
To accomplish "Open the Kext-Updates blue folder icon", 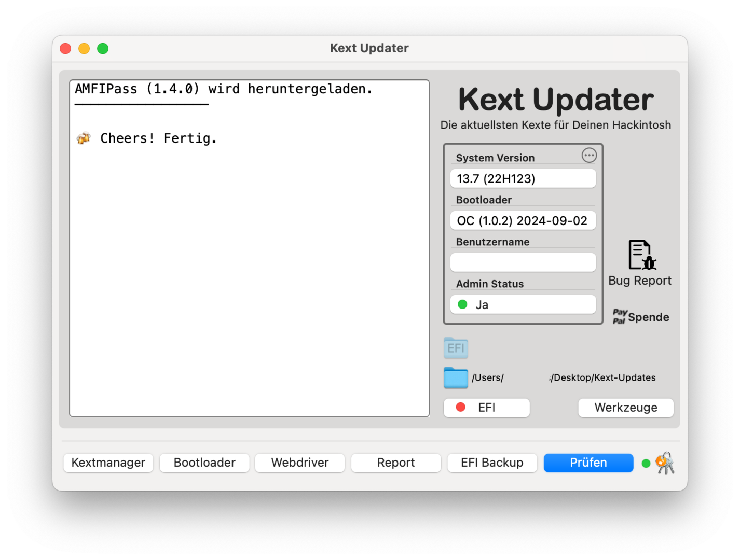I will (456, 377).
